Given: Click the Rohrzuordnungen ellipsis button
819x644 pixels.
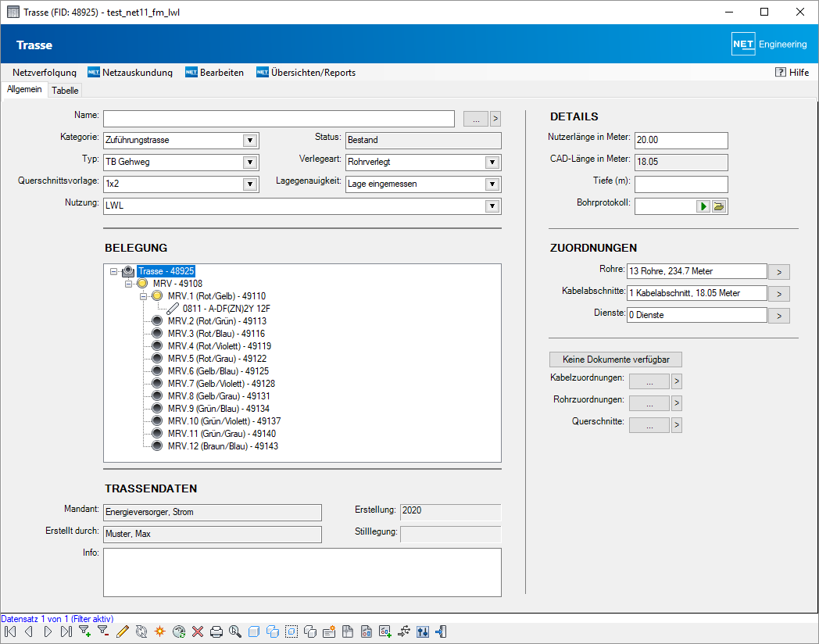Looking at the screenshot, I should [x=649, y=404].
